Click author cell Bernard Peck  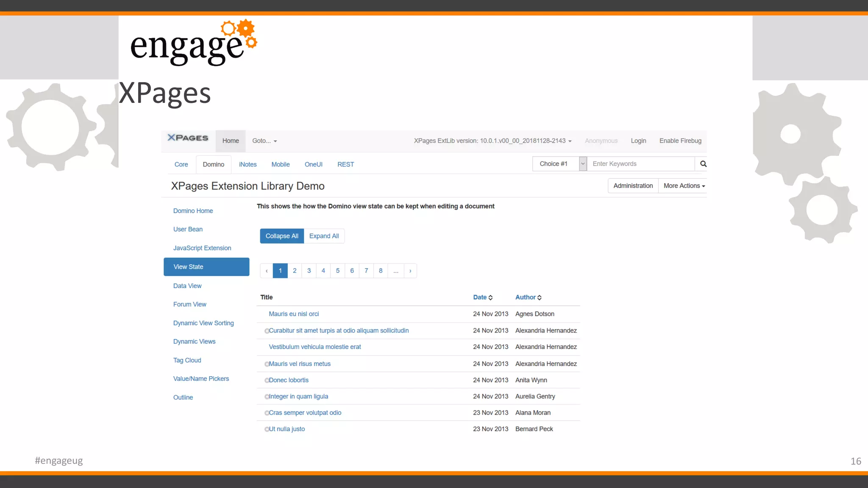tap(534, 429)
